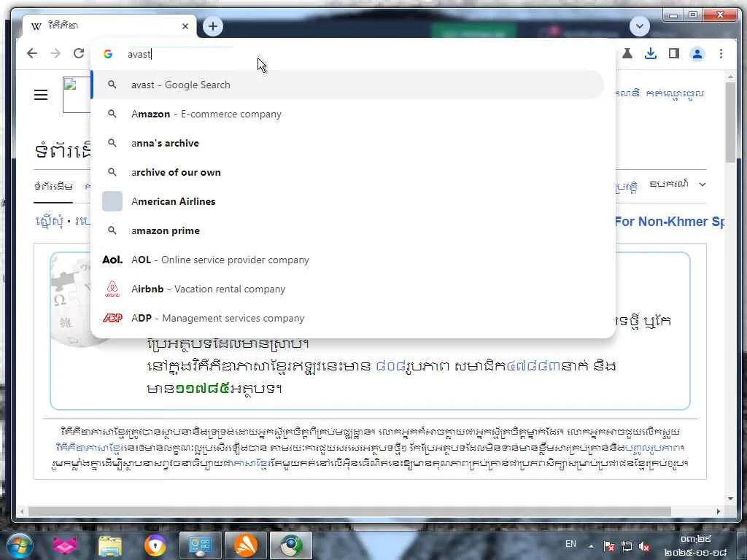
Task: Click the browser forward arrow
Action: (55, 53)
